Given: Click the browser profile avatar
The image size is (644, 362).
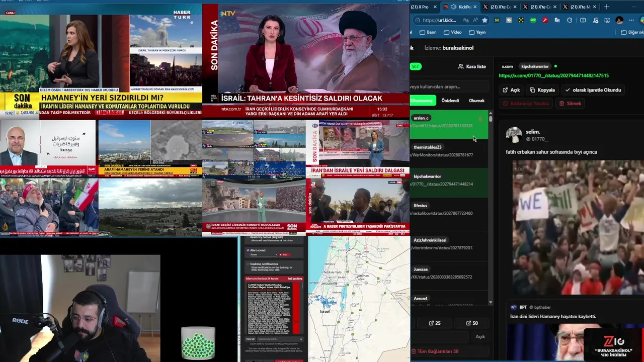Looking at the screenshot, I should pos(619,20).
